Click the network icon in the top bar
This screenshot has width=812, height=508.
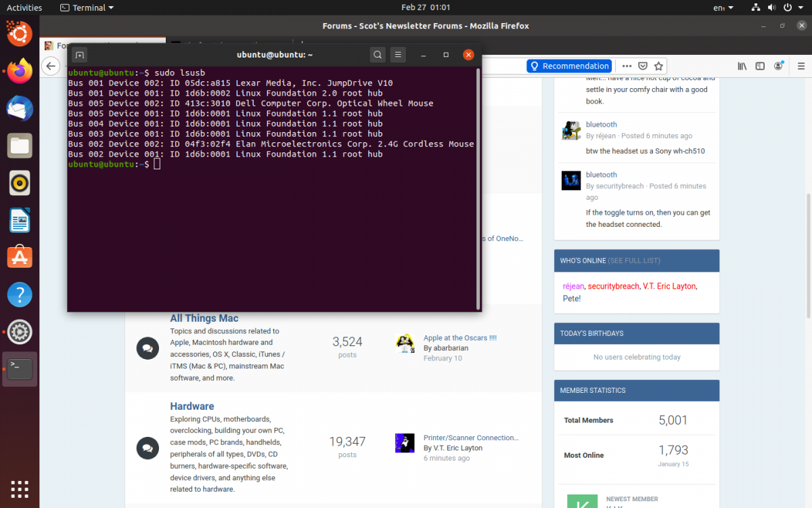pyautogui.click(x=756, y=7)
